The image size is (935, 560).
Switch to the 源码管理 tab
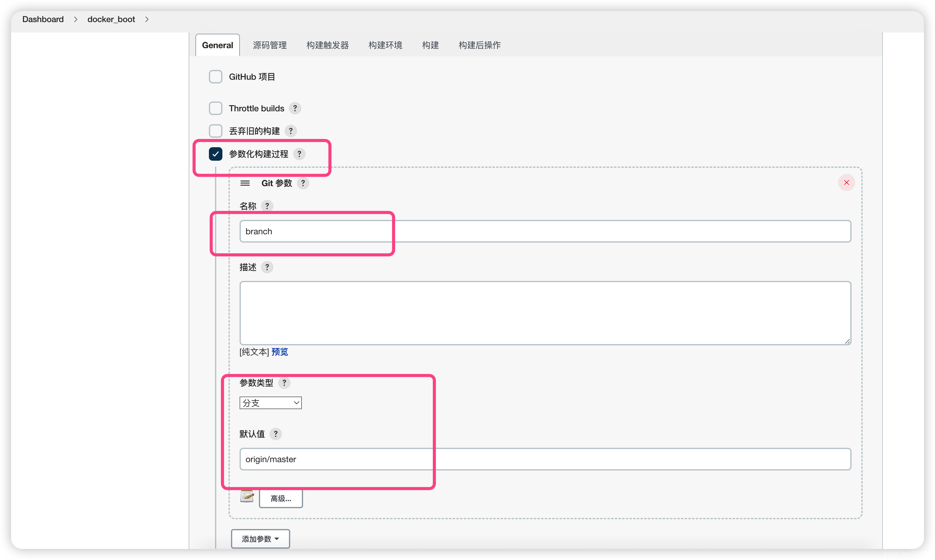[x=270, y=45]
